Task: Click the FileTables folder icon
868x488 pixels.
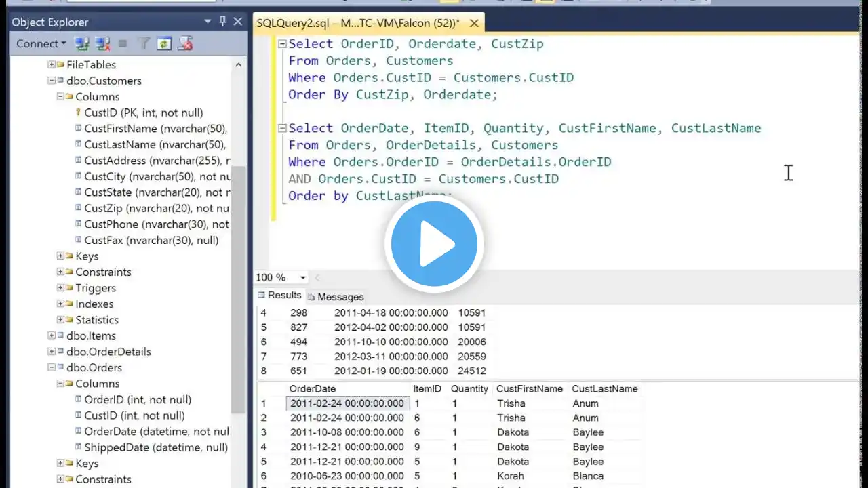Action: [x=60, y=64]
